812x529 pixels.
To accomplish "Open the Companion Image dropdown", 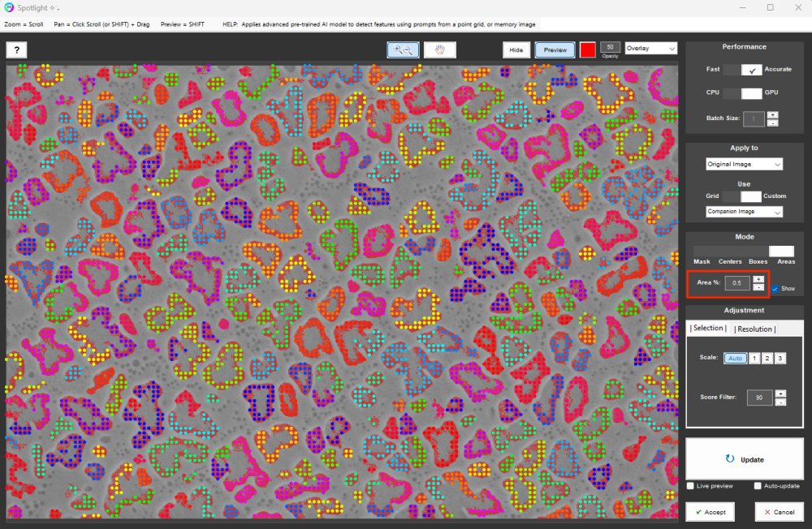I will click(x=744, y=212).
